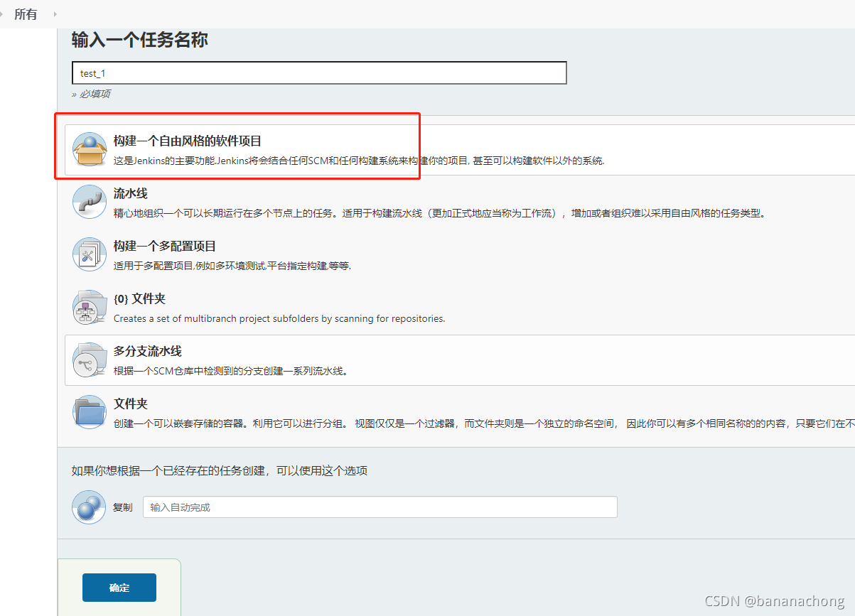Click the breadcrumb arrow after 所有
Viewport: 855px width, 616px height.
pos(55,14)
